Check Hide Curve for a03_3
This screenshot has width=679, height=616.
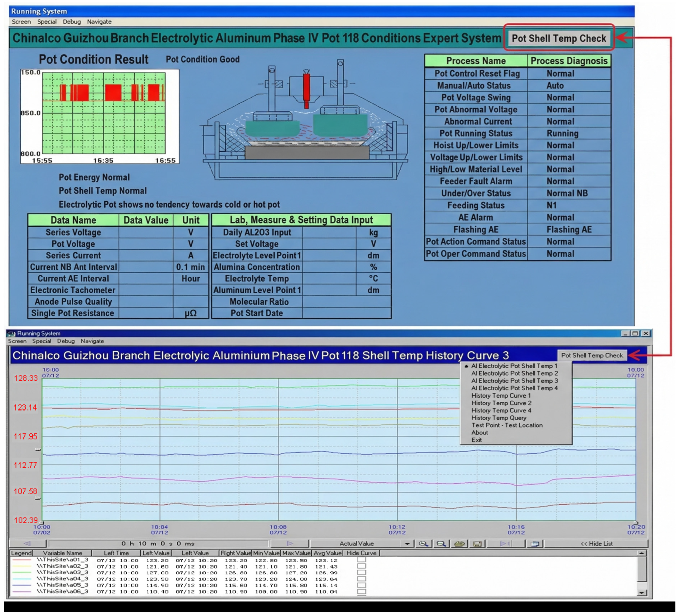point(362,572)
